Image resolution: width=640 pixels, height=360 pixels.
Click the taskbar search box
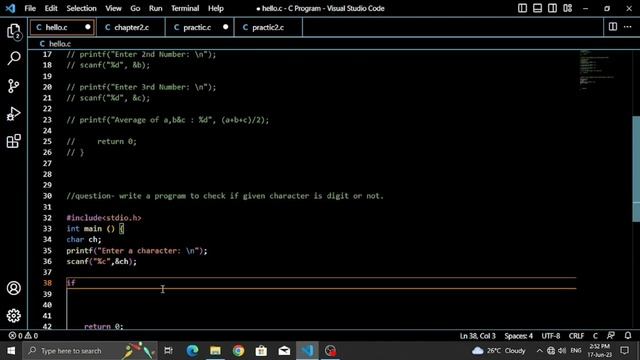[90, 351]
